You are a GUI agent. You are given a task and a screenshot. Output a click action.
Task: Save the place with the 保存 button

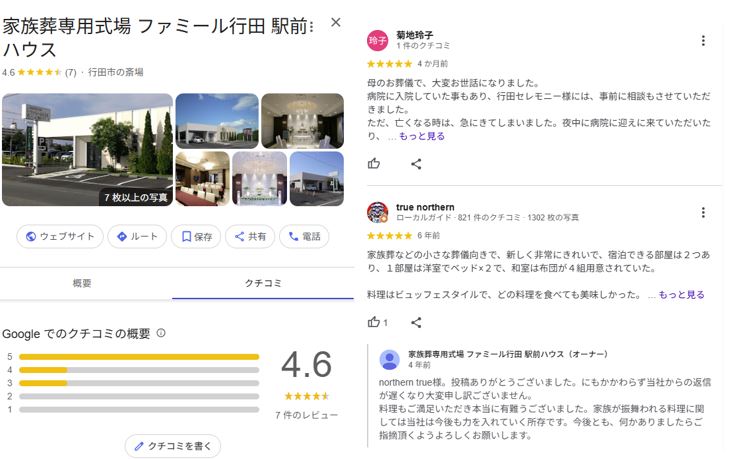[196, 237]
